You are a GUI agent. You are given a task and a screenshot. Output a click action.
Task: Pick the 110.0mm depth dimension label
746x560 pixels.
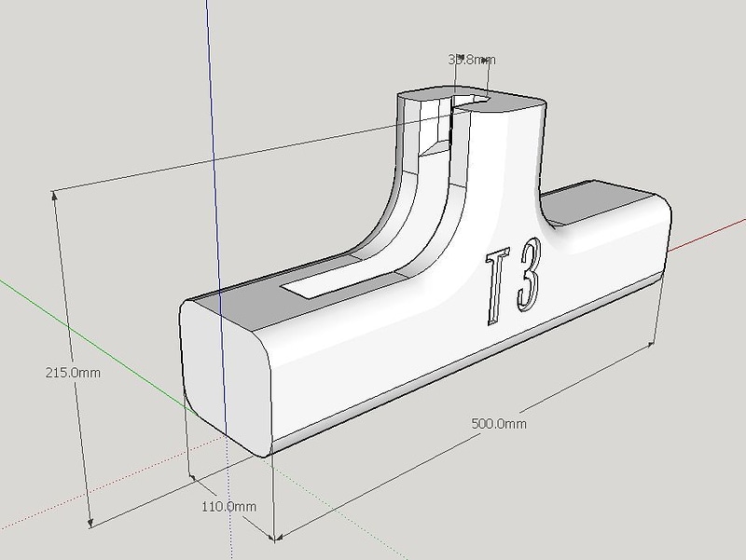229,506
